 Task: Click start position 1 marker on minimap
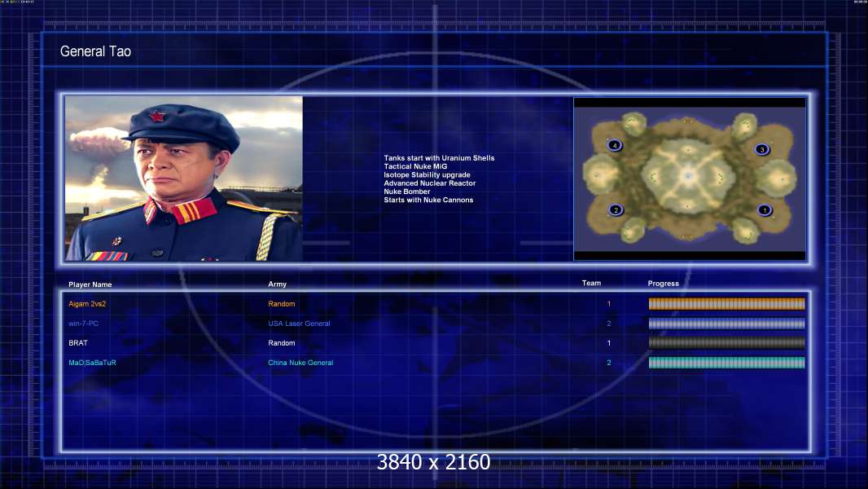point(765,210)
